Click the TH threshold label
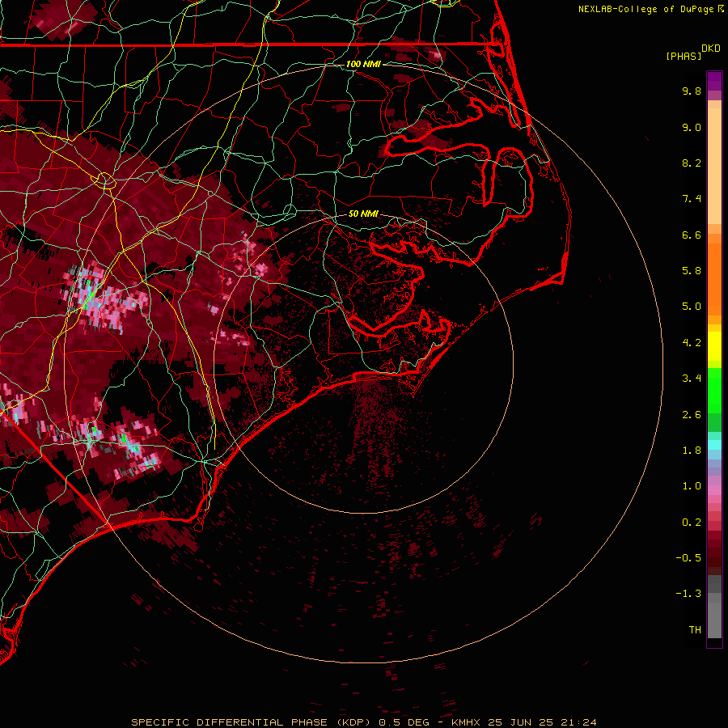This screenshot has width=728, height=728. (x=695, y=629)
